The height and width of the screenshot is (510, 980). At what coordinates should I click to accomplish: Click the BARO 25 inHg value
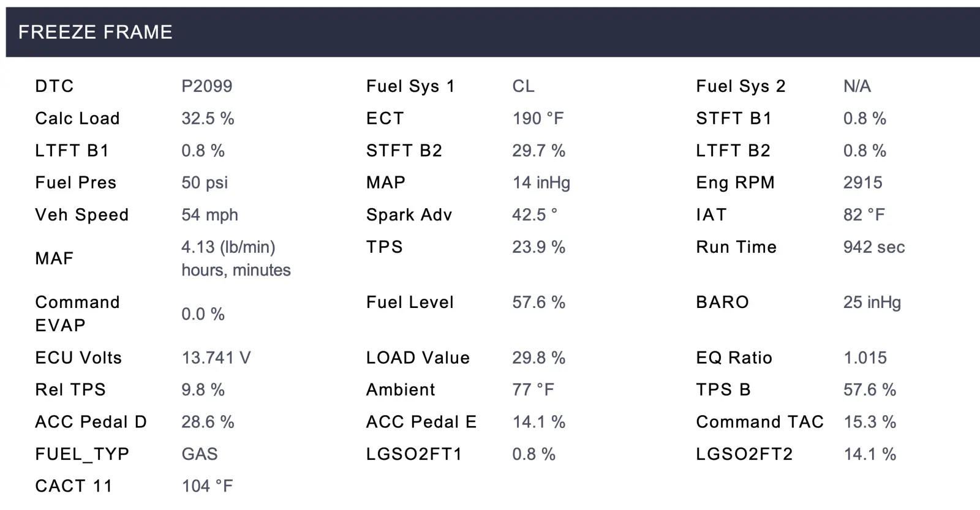[872, 302]
